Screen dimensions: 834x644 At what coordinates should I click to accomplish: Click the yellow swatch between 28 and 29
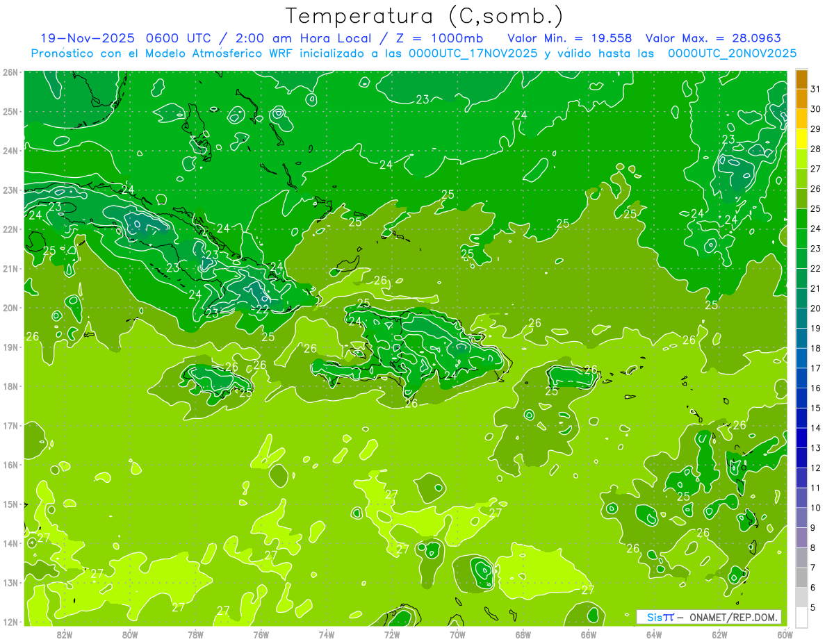(801, 139)
